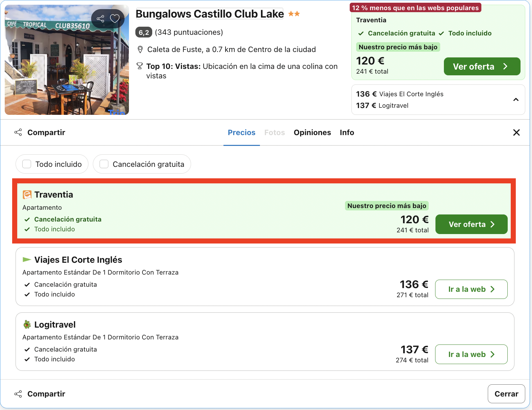Click the Caleta de Fuste location text

(x=232, y=50)
